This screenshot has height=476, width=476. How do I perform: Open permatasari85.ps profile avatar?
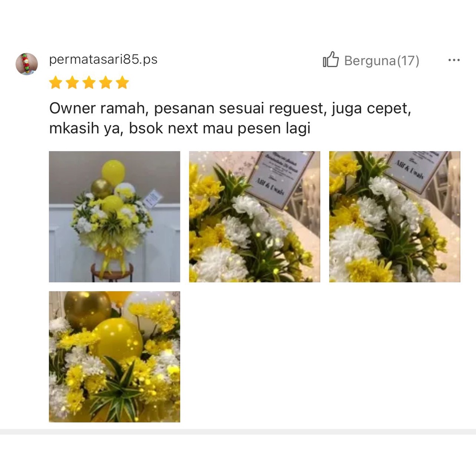(26, 64)
